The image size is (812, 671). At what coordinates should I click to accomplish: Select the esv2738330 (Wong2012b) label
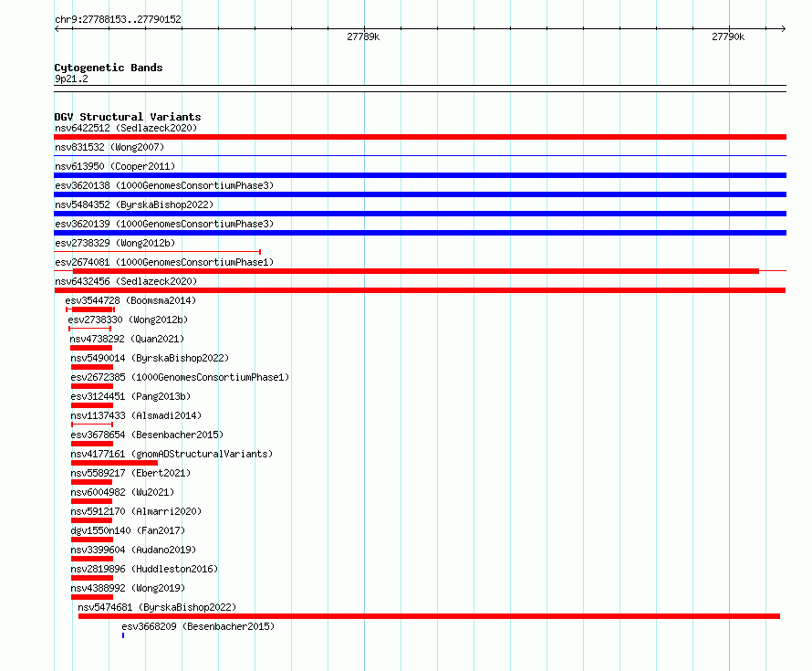click(x=128, y=320)
